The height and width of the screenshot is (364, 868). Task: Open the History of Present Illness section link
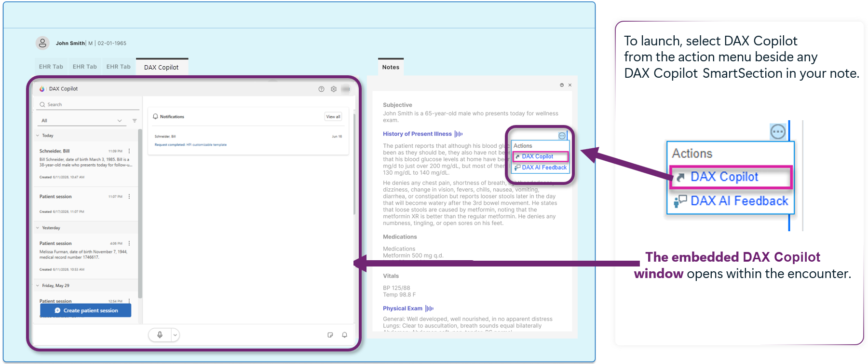pyautogui.click(x=417, y=134)
